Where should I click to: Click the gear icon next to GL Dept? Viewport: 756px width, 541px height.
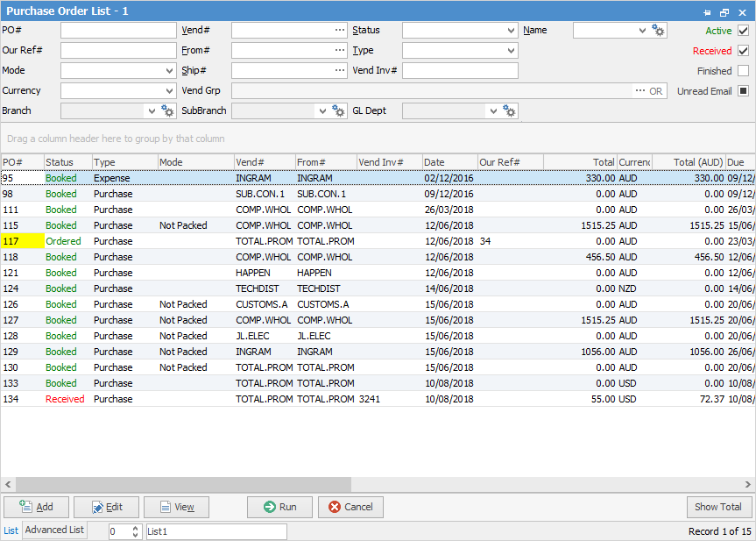509,111
